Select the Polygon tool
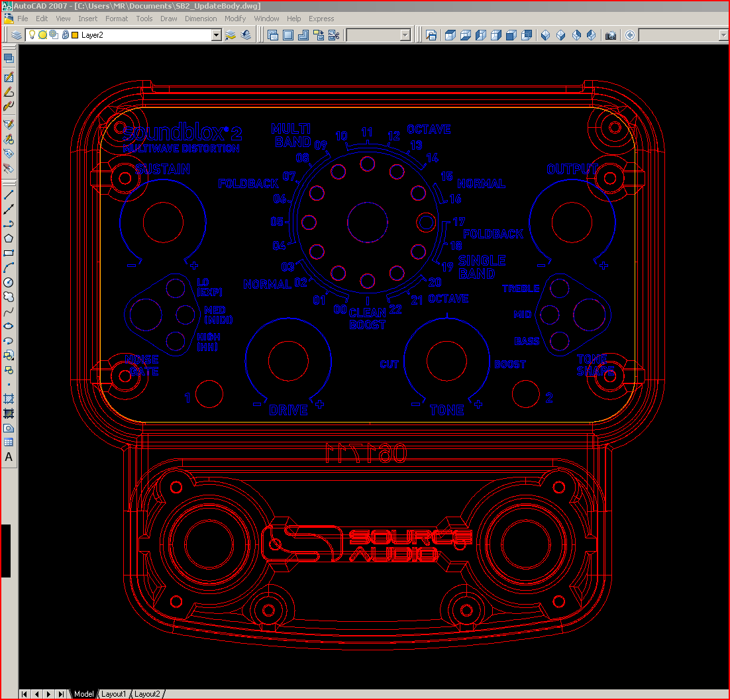Image resolution: width=730 pixels, height=700 pixels. pyautogui.click(x=9, y=238)
